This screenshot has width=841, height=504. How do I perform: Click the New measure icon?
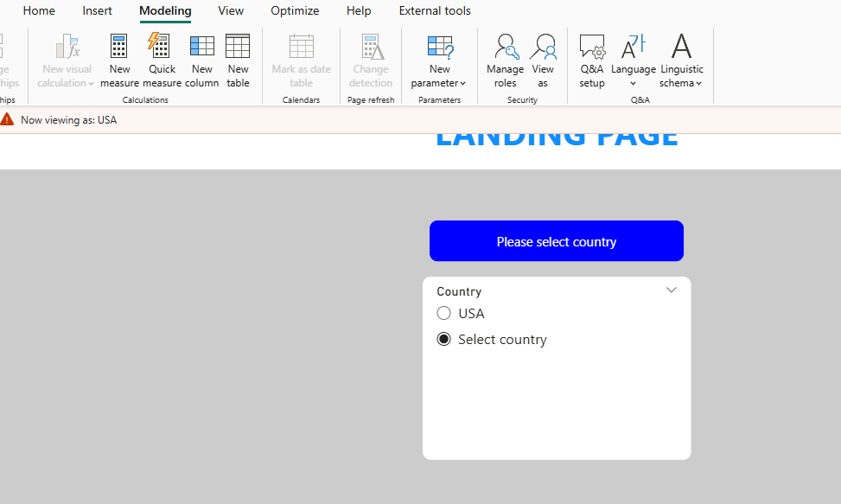click(119, 47)
